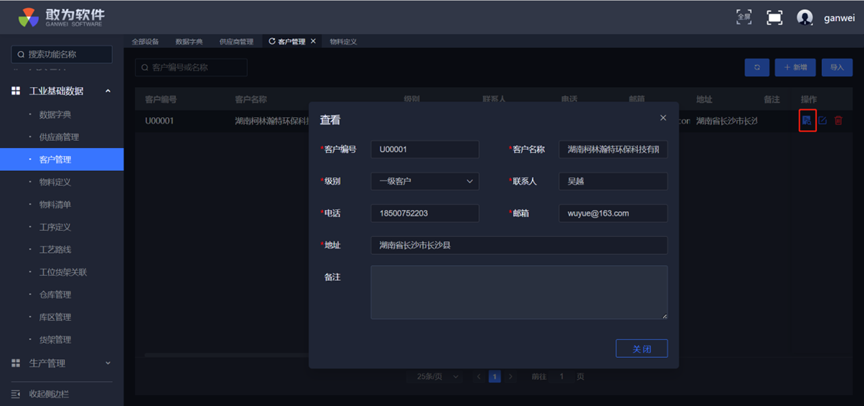Open the 级别 dropdown showing 一级客户
The height and width of the screenshot is (406, 864).
pos(425,181)
